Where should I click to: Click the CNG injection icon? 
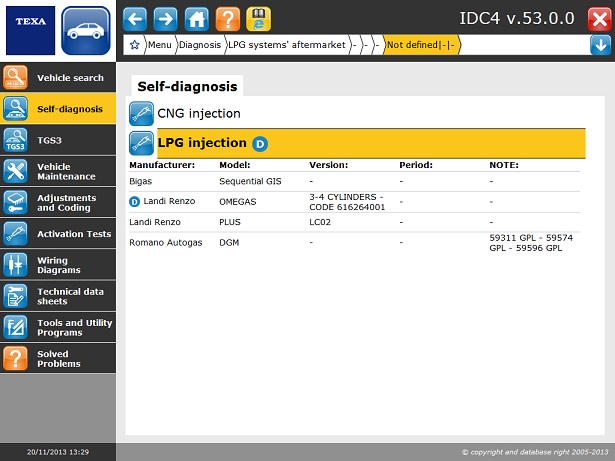click(x=142, y=114)
